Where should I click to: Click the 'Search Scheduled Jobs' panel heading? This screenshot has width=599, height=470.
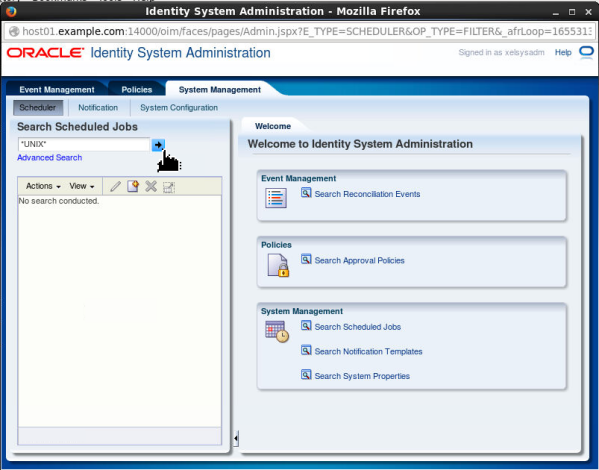pyautogui.click(x=77, y=127)
